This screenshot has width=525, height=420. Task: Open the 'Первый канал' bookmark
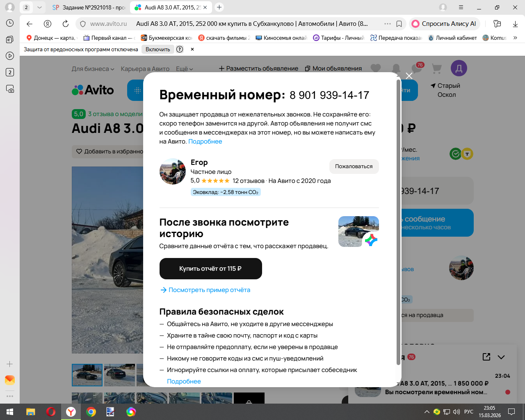tap(109, 38)
